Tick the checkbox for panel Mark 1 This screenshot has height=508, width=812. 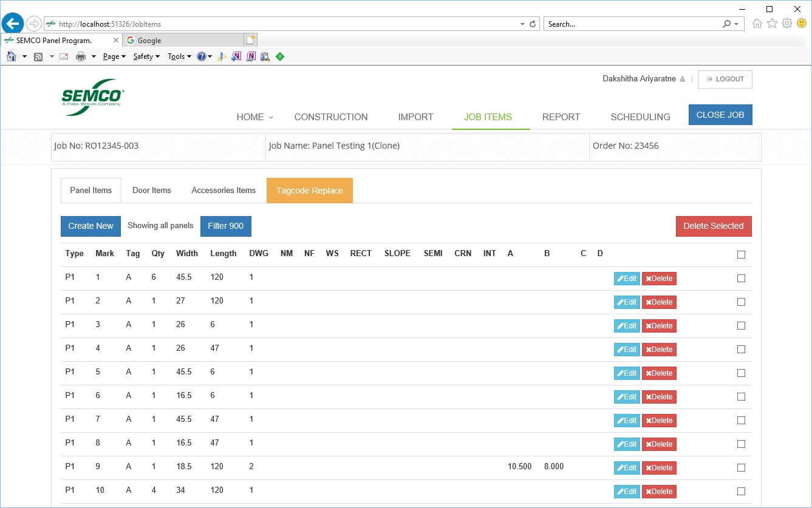tap(741, 278)
